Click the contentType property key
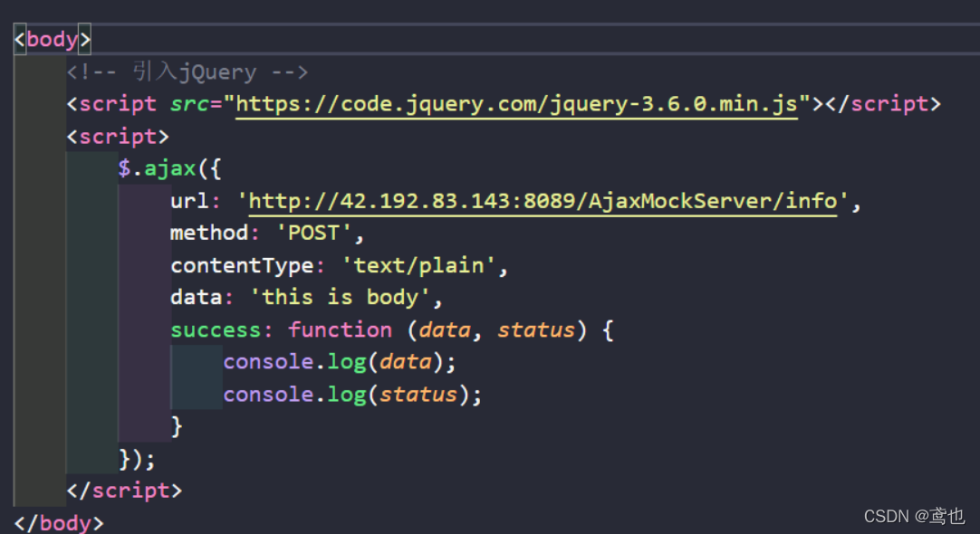 point(242,266)
